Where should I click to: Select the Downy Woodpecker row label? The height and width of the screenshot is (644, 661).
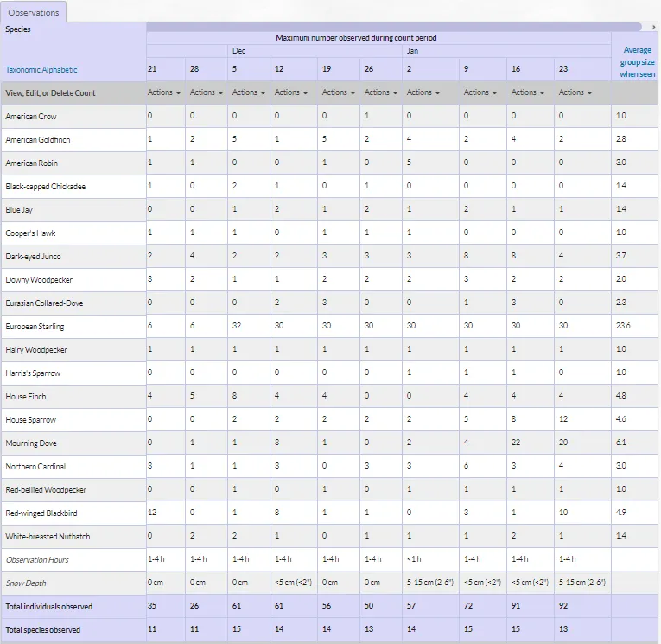[x=39, y=279]
